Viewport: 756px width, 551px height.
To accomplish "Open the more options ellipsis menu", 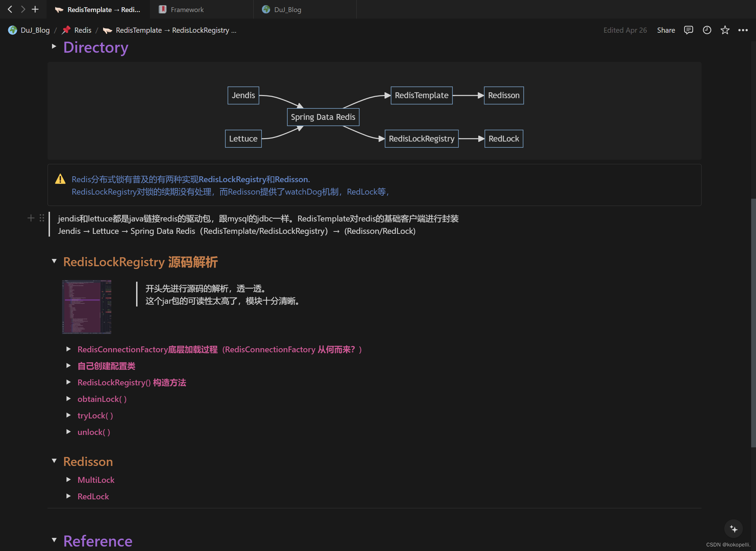I will [x=743, y=30].
